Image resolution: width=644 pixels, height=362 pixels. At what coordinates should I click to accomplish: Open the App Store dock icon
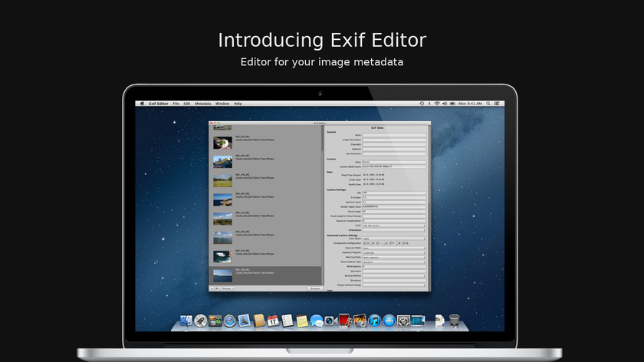389,321
